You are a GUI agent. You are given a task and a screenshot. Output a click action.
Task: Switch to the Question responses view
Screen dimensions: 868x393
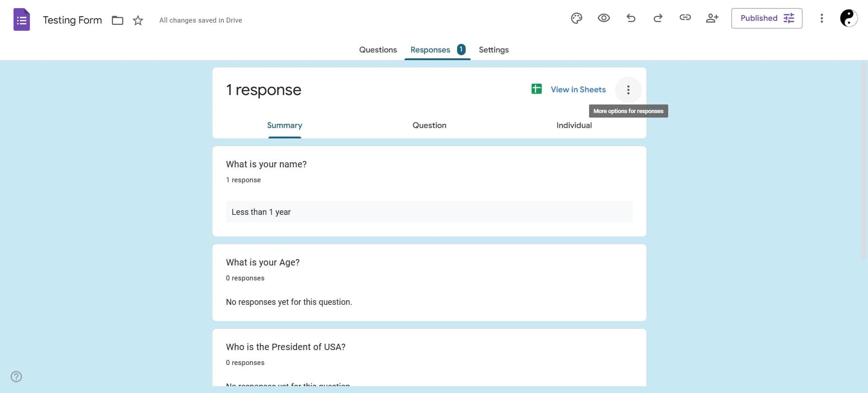(x=429, y=125)
